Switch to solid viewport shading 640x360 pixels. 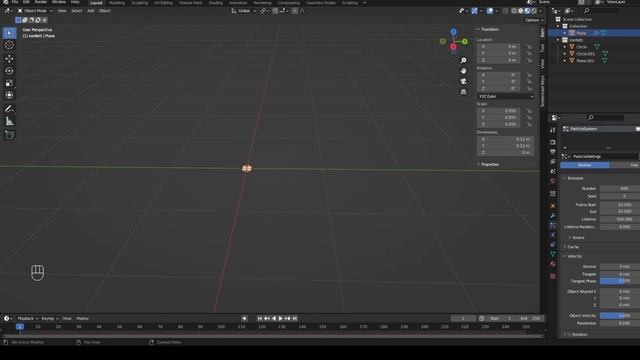[520, 11]
